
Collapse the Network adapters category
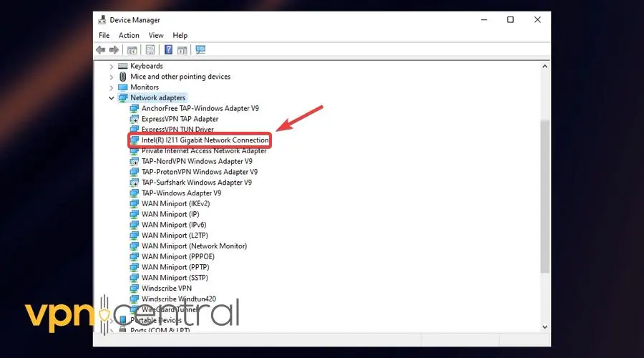[112, 98]
